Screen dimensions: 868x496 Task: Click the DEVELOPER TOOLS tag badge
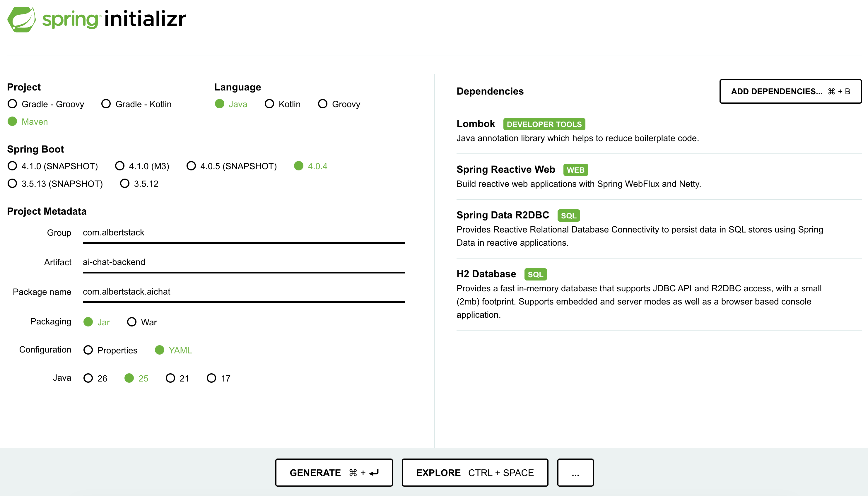point(544,124)
